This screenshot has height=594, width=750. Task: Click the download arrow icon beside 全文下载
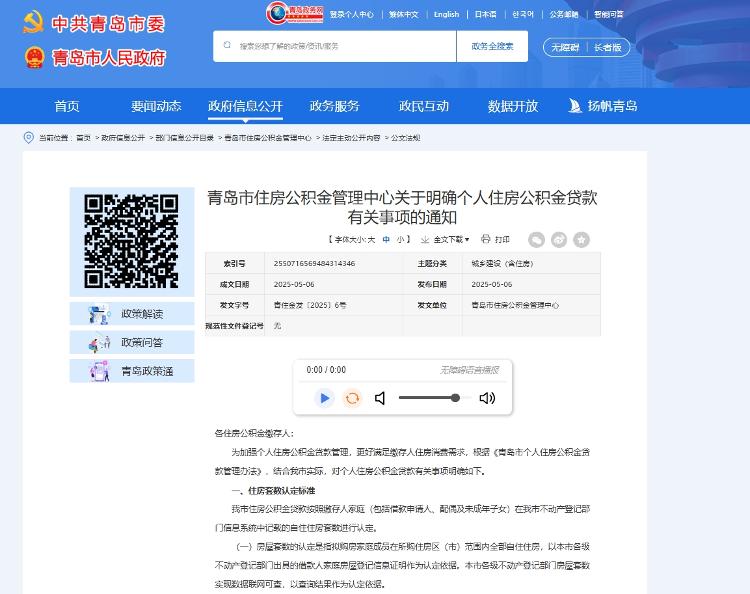coord(425,239)
